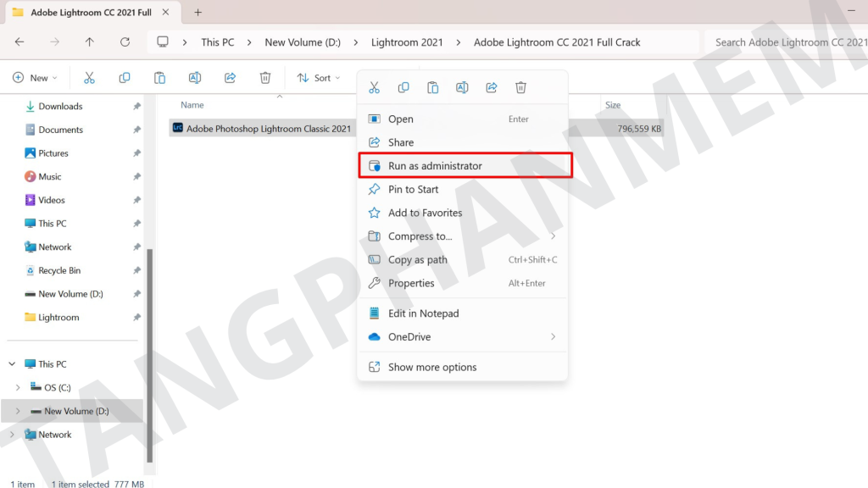Collapse the This PC tree node
This screenshot has width=868, height=488.
[12, 364]
